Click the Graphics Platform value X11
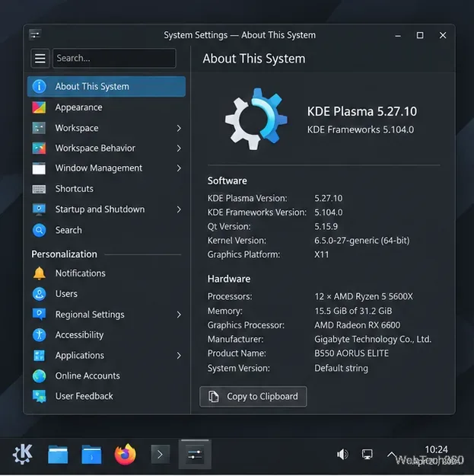 [322, 254]
